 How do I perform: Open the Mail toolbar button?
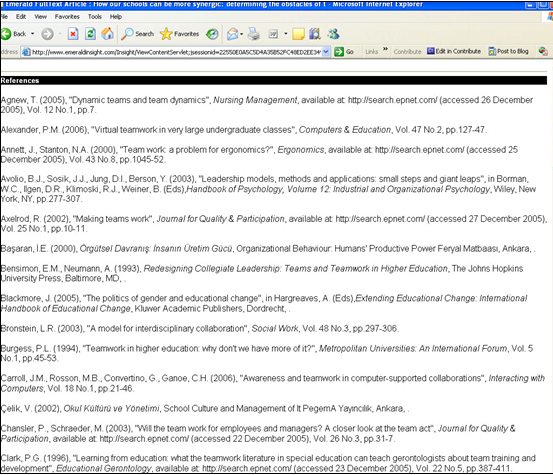coord(232,34)
